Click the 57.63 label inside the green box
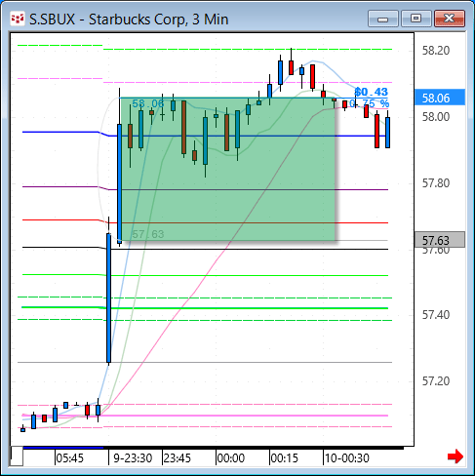The width and height of the screenshot is (475, 476). pyautogui.click(x=148, y=234)
